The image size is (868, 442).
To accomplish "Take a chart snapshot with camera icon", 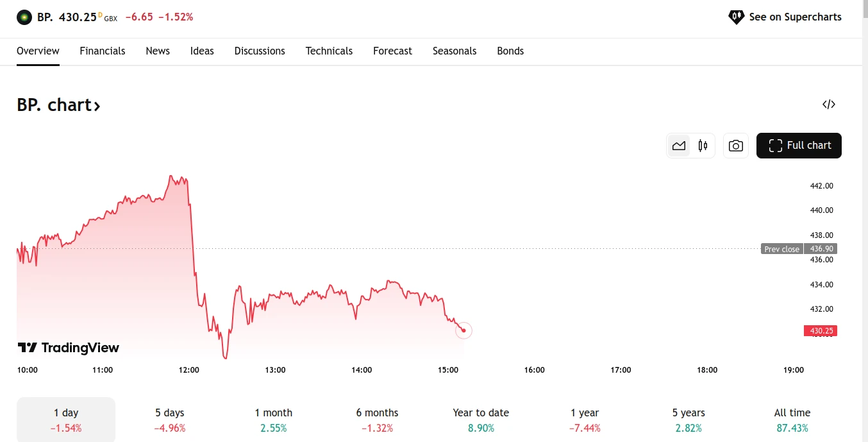I will [x=736, y=146].
